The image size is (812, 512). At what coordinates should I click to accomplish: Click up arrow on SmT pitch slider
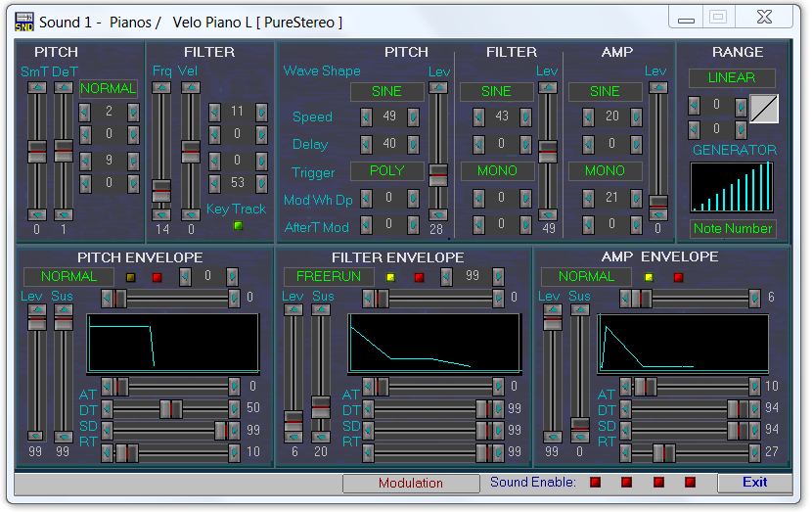(37, 87)
